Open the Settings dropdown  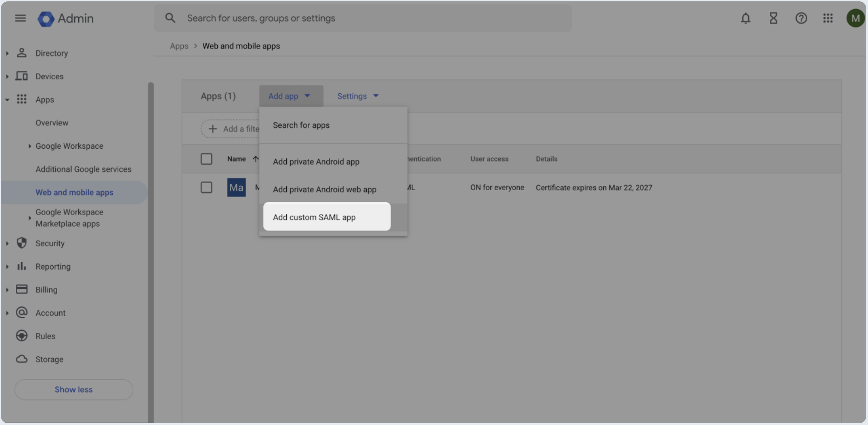click(x=357, y=96)
